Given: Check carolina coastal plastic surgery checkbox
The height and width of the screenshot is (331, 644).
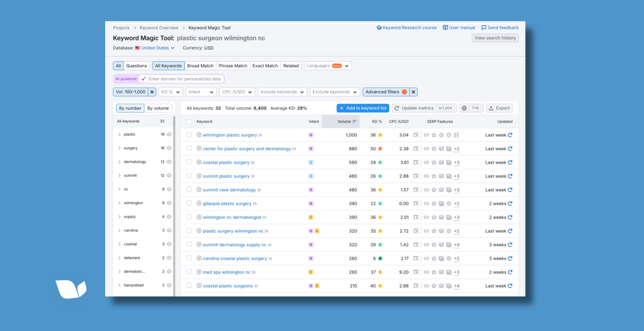Looking at the screenshot, I should [189, 258].
